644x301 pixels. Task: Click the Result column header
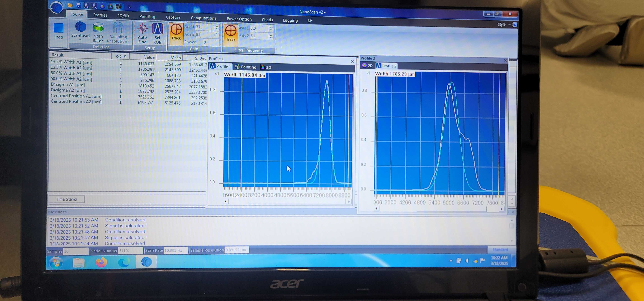[x=80, y=55]
